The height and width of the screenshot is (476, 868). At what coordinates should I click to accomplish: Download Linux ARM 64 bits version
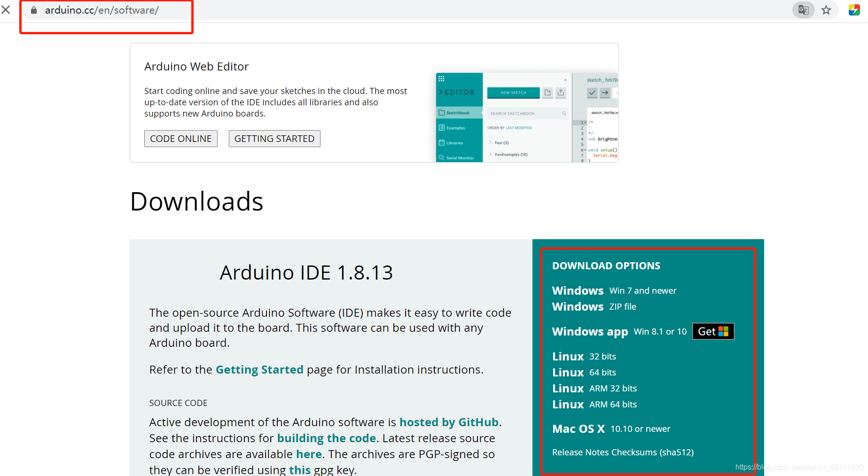pyautogui.click(x=594, y=404)
